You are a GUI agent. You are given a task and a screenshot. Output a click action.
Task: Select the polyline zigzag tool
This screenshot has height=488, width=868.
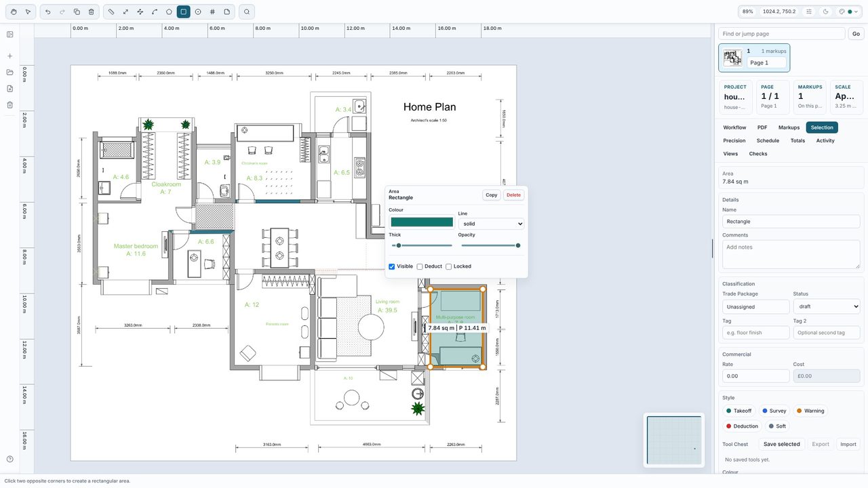[140, 12]
